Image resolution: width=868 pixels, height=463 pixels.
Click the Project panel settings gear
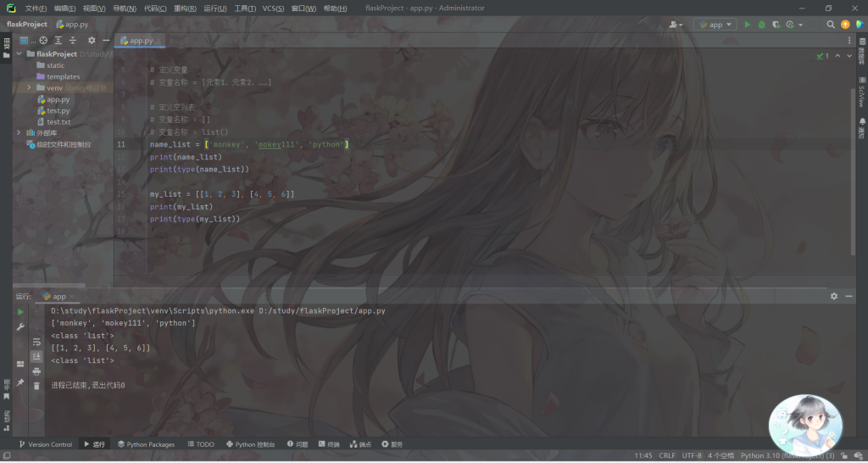[x=92, y=40]
